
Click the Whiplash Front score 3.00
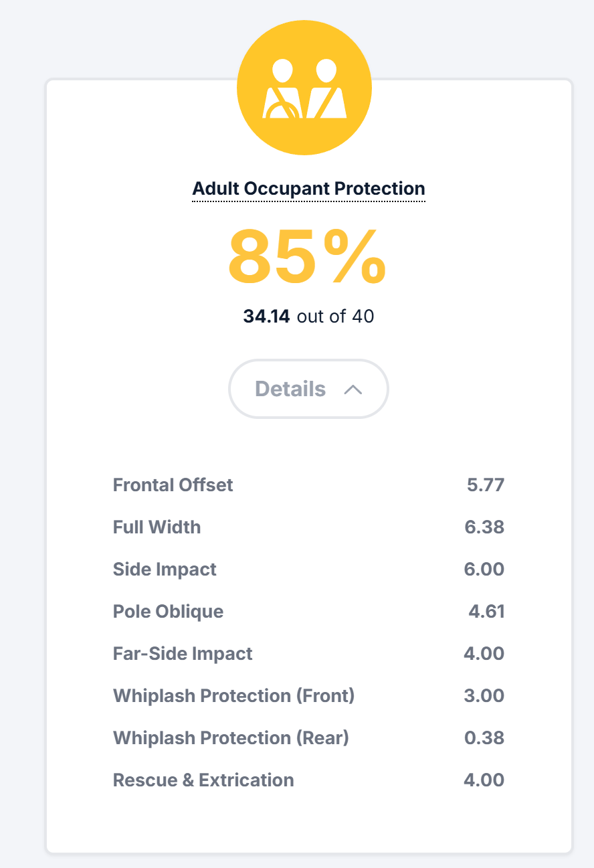click(x=484, y=695)
